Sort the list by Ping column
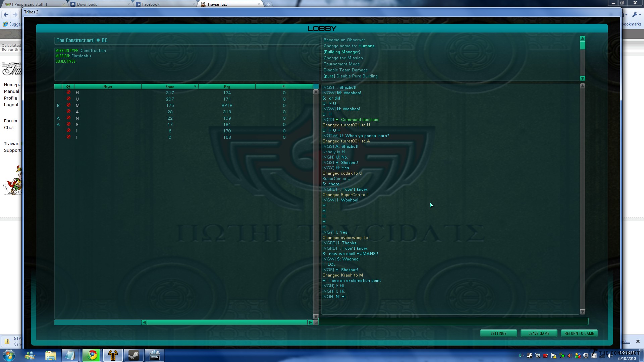Image resolution: width=644 pixels, height=362 pixels. 227,86
